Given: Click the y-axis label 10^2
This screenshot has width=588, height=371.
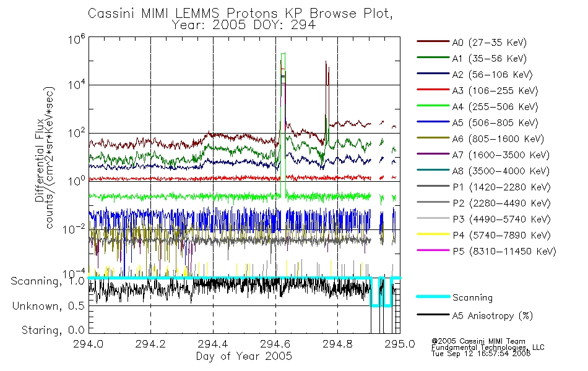Looking at the screenshot, I should tap(77, 133).
